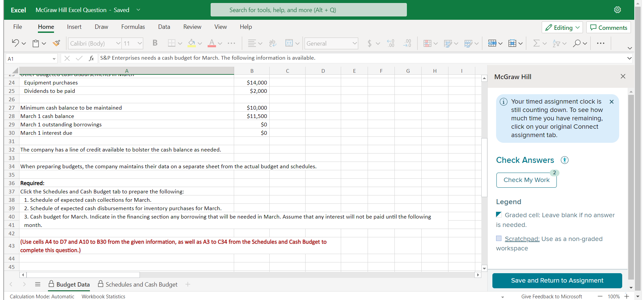Click the accessibility icon beside Check Answers
Screen dimensions: 644x300
(x=565, y=160)
